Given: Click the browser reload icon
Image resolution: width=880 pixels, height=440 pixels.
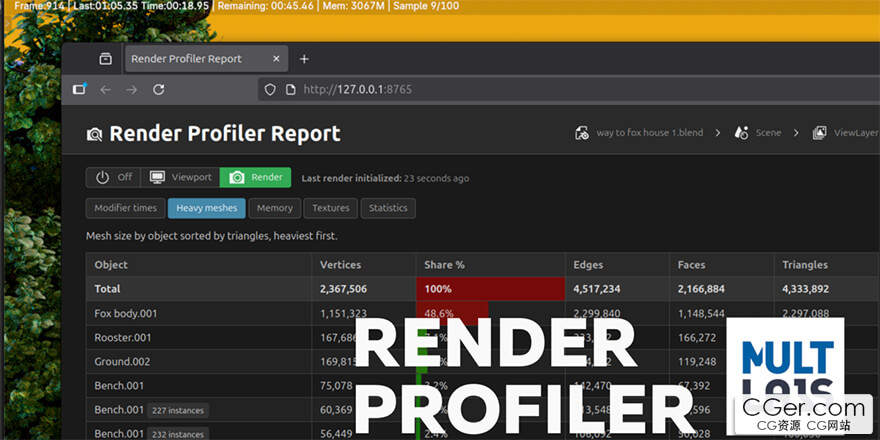Looking at the screenshot, I should point(158,90).
